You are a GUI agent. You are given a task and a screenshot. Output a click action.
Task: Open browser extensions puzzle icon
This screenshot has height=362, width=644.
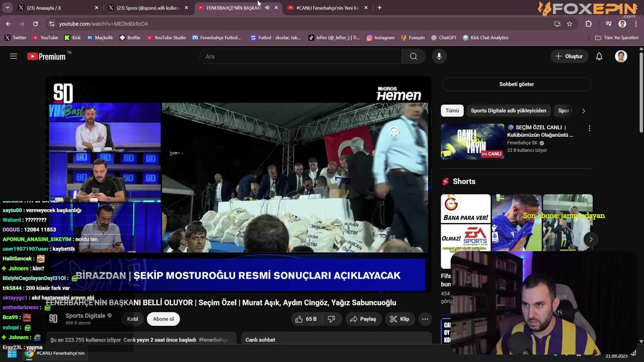589,24
